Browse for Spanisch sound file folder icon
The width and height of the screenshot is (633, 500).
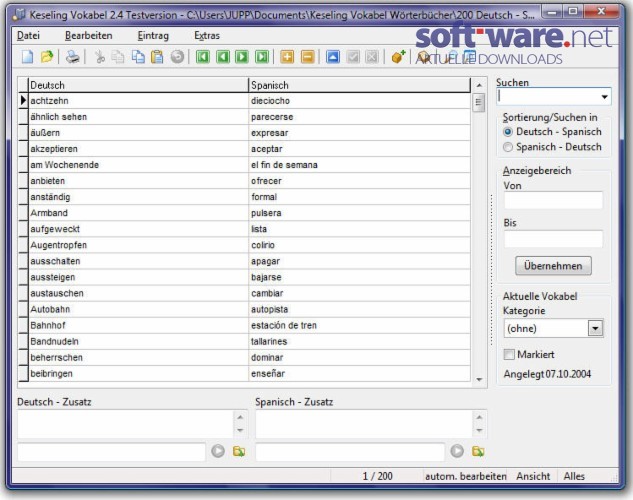click(478, 451)
